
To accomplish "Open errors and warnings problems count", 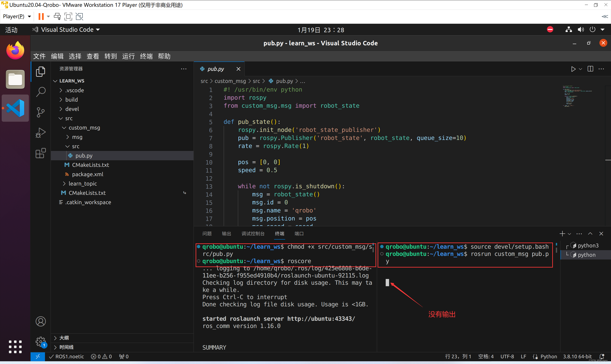I will pos(101,357).
